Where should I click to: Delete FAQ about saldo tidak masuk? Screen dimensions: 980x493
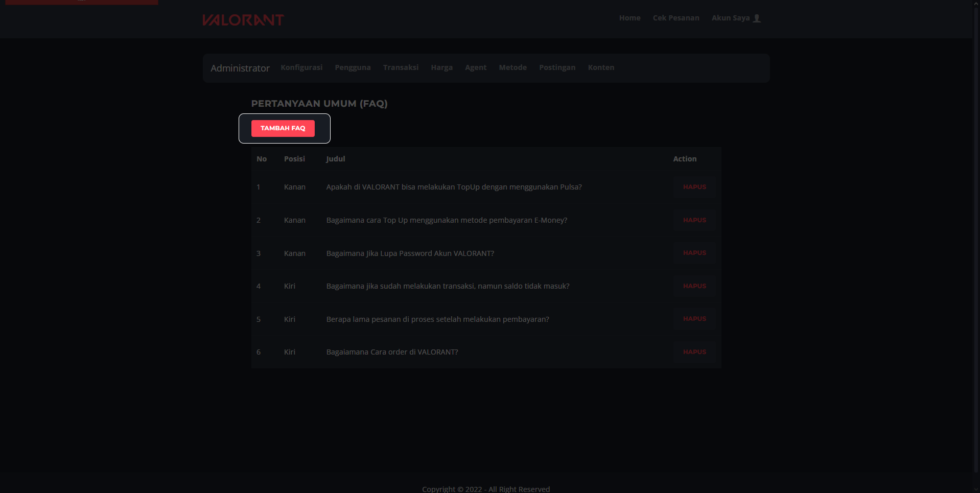point(694,286)
